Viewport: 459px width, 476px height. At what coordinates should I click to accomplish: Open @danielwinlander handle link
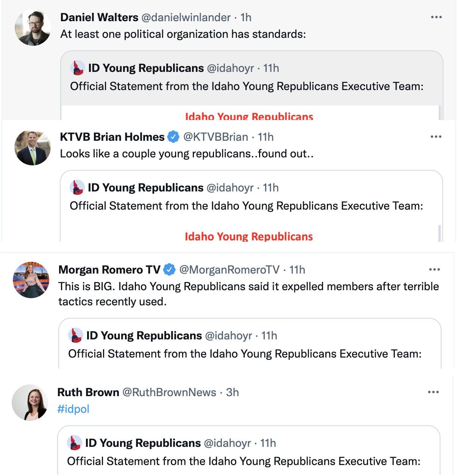click(x=186, y=17)
